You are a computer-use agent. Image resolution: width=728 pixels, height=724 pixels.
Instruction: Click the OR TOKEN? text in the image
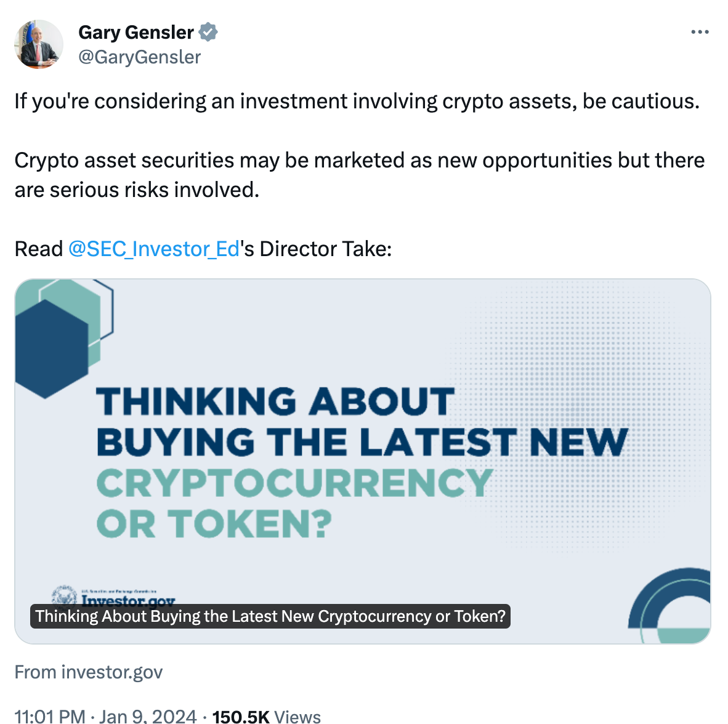(214, 523)
